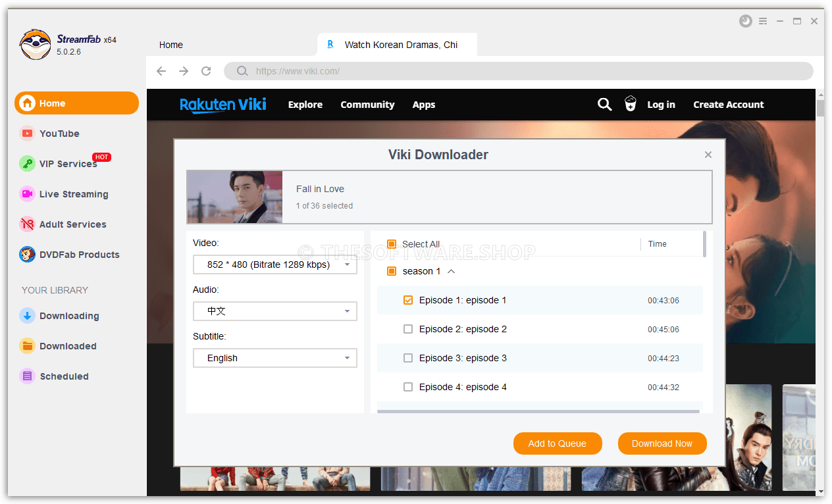Image resolution: width=832 pixels, height=504 pixels.
Task: Go back with the browser back arrow
Action: point(161,71)
